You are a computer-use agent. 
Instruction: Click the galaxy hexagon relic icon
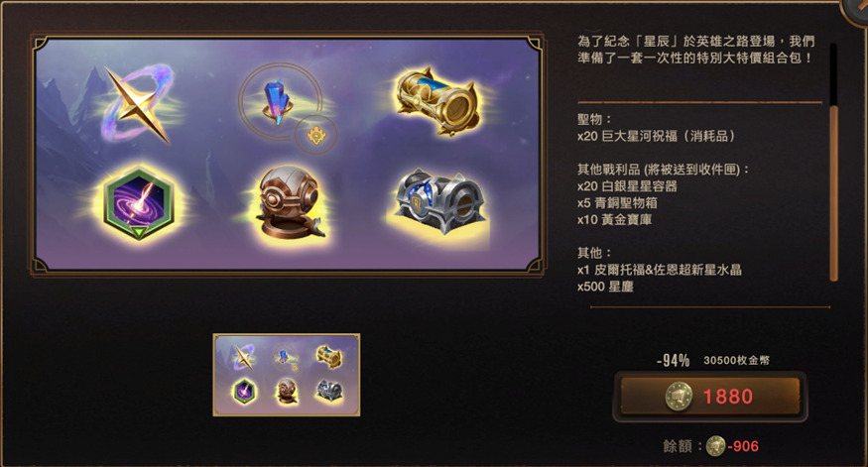[139, 202]
